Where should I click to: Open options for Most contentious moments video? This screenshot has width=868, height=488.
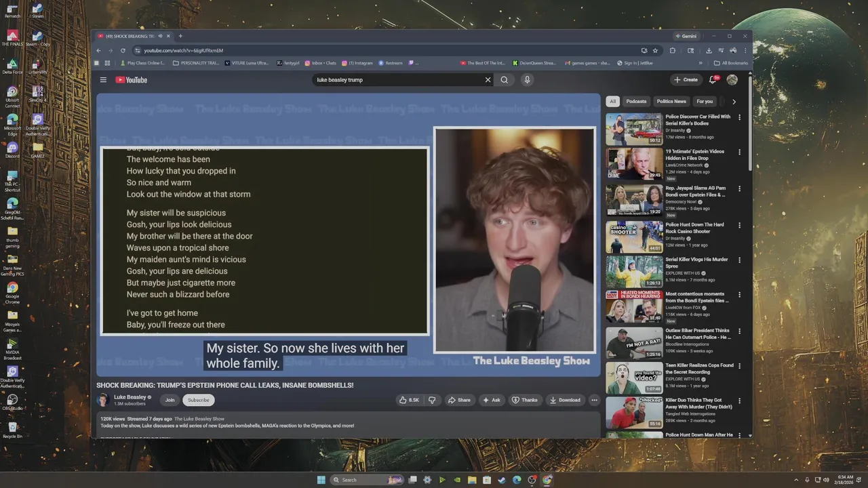click(739, 295)
